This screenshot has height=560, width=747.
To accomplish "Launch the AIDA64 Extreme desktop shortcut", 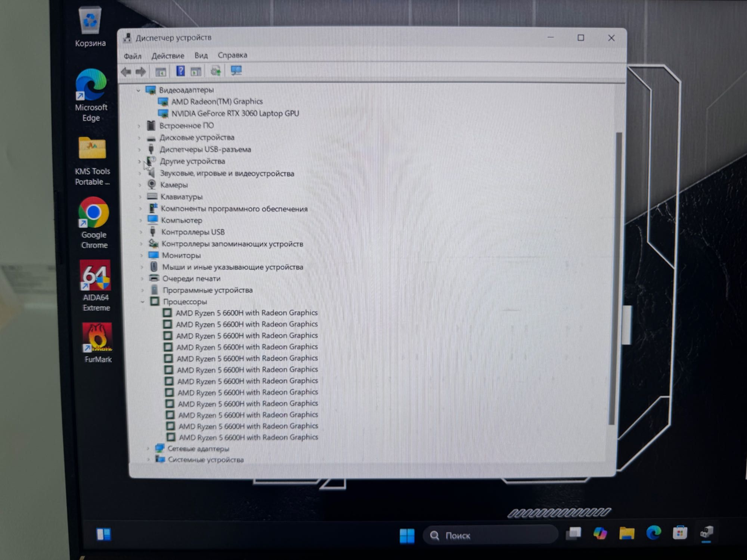I will (96, 286).
